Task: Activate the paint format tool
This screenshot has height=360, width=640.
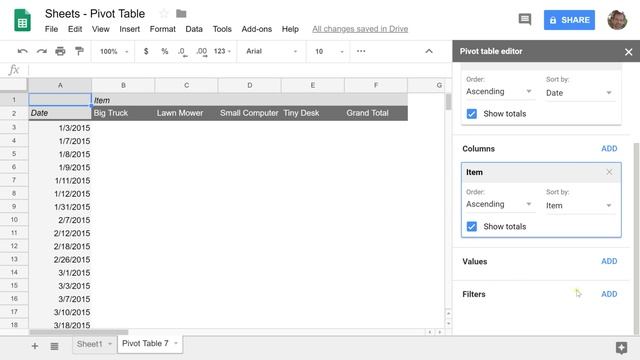Action: [79, 51]
